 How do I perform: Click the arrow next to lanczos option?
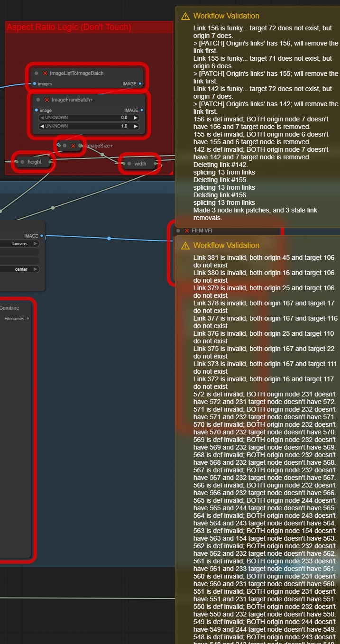click(36, 243)
